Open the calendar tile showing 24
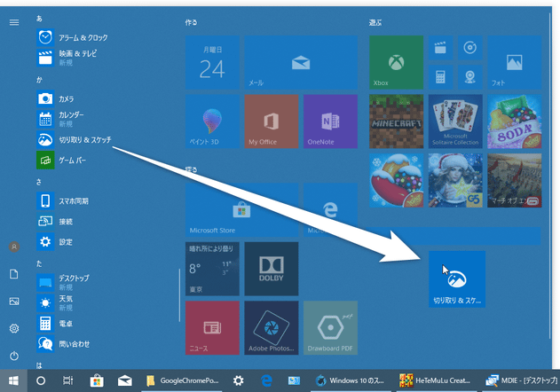The height and width of the screenshot is (392, 560). (212, 62)
